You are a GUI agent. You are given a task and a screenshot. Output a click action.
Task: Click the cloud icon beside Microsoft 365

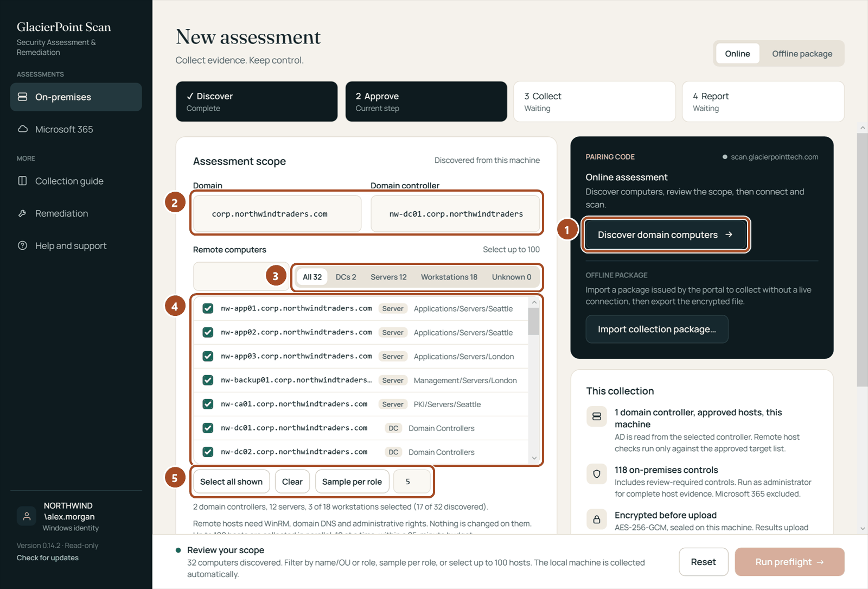pyautogui.click(x=23, y=129)
